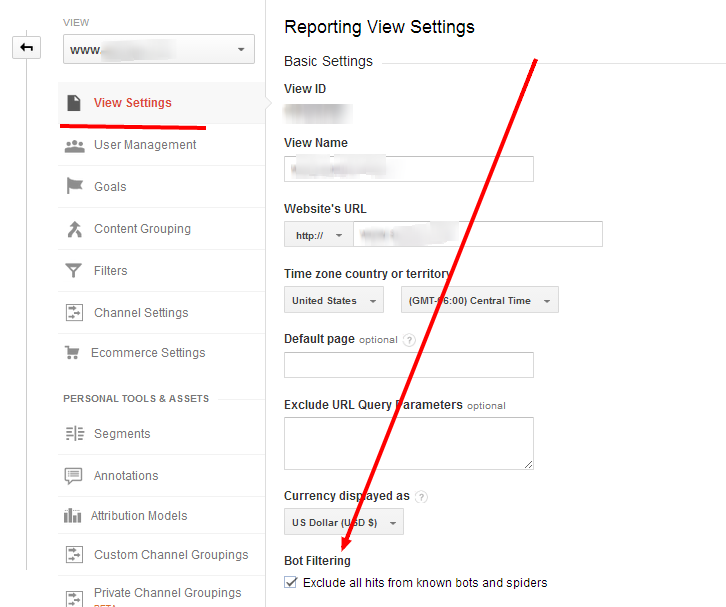Click the Goals flag icon
The image size is (726, 607).
click(74, 187)
